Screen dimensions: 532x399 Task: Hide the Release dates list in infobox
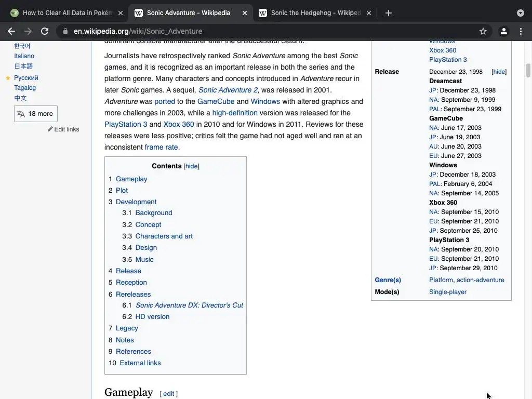click(x=499, y=72)
